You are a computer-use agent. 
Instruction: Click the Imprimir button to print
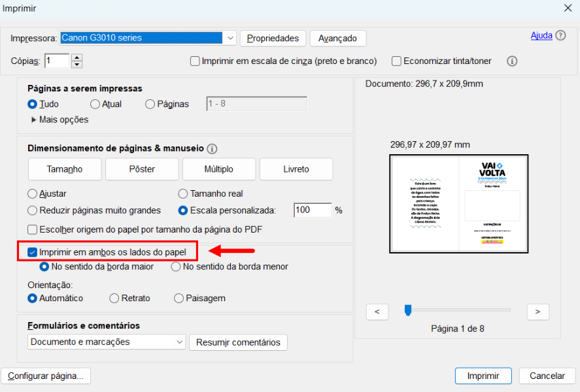pyautogui.click(x=483, y=376)
